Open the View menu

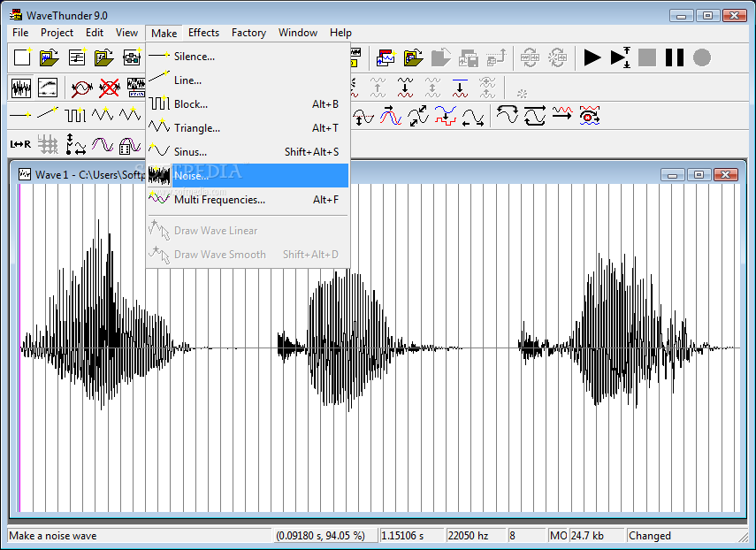126,33
